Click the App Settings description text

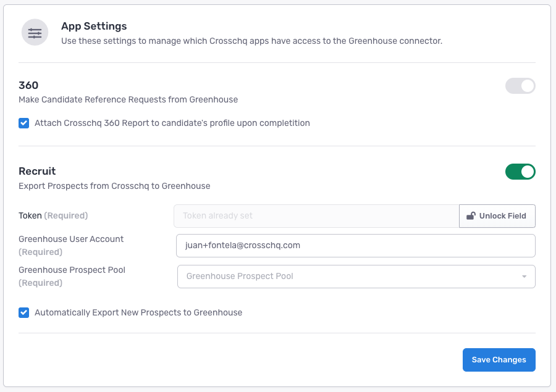252,41
